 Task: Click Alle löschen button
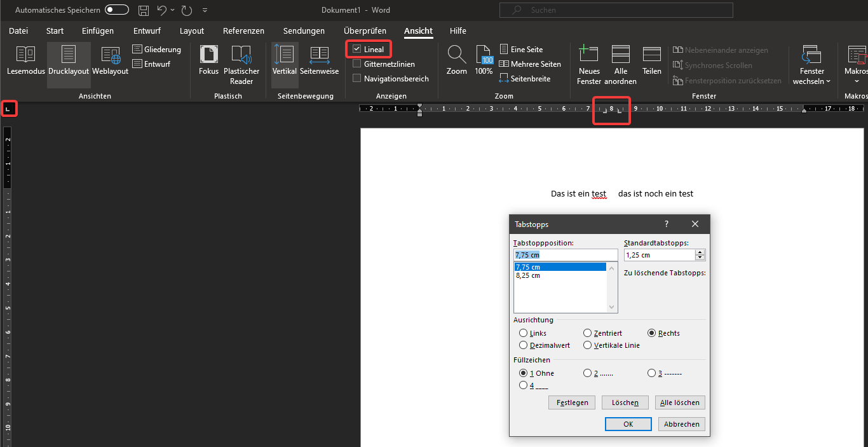coord(680,402)
